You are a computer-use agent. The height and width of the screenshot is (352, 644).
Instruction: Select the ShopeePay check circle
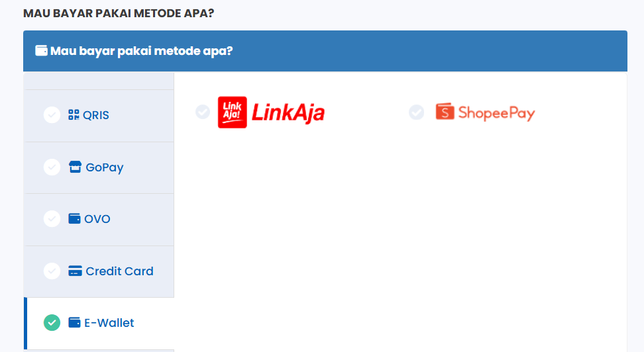(416, 112)
